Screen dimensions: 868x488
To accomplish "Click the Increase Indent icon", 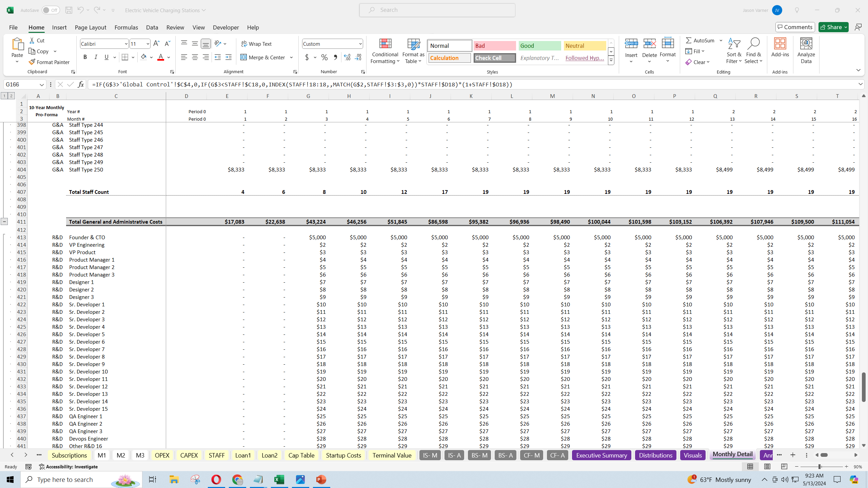I will [229, 57].
